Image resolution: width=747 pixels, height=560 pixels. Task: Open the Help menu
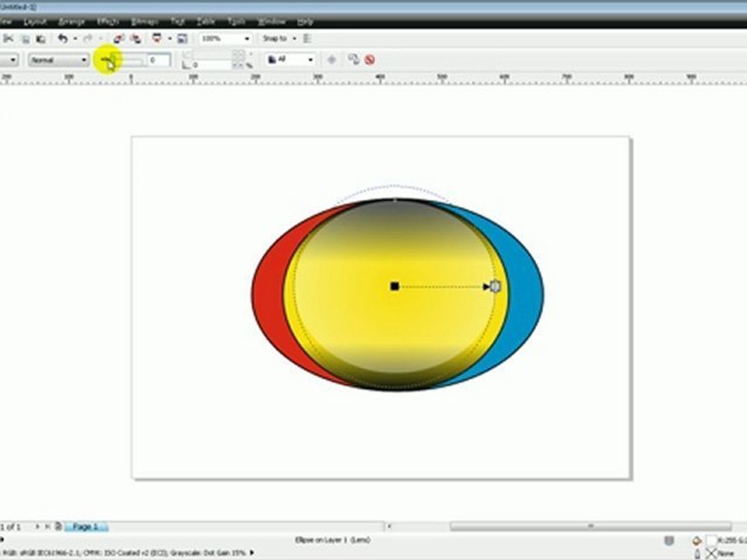pos(305,22)
